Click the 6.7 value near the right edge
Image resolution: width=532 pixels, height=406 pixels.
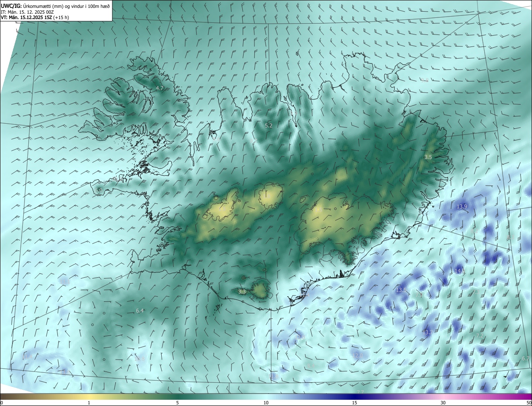click(x=526, y=359)
